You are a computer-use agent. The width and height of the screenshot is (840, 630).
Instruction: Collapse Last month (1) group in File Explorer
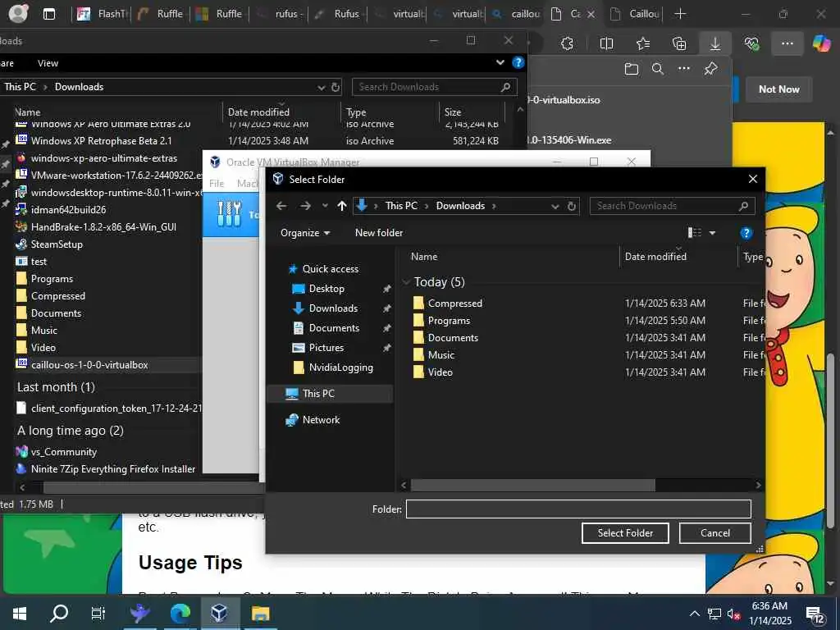pos(56,387)
